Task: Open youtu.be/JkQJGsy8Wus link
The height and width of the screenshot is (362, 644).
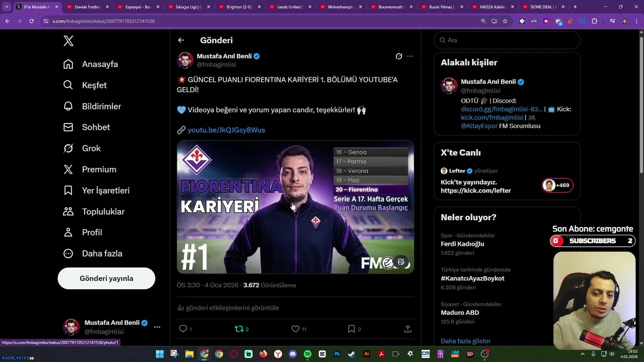Action: click(x=226, y=130)
